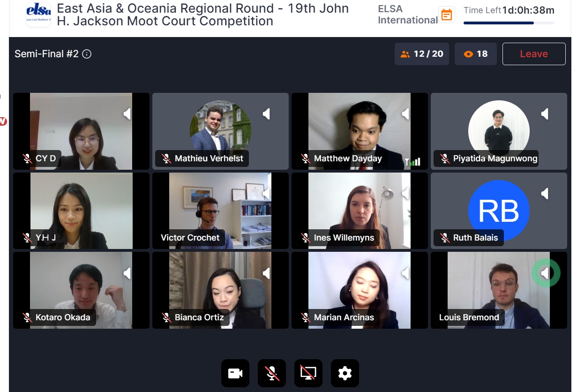Click the ELSA logo
The image size is (577, 392).
[x=38, y=15]
